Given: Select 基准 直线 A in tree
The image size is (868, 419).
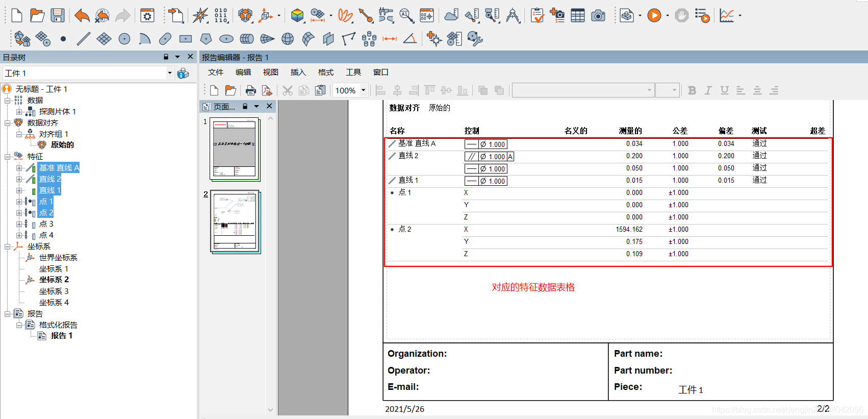Looking at the screenshot, I should pos(59,168).
